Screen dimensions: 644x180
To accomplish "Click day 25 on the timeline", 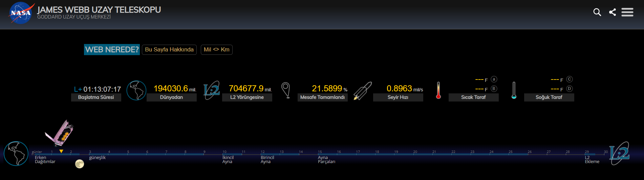I will [x=511, y=152].
